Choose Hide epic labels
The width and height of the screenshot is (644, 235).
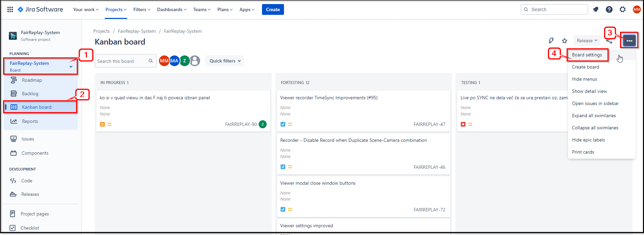click(x=602, y=140)
